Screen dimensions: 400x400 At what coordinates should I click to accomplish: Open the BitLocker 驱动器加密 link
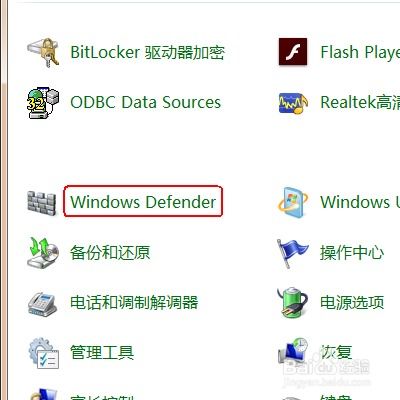pyautogui.click(x=147, y=52)
